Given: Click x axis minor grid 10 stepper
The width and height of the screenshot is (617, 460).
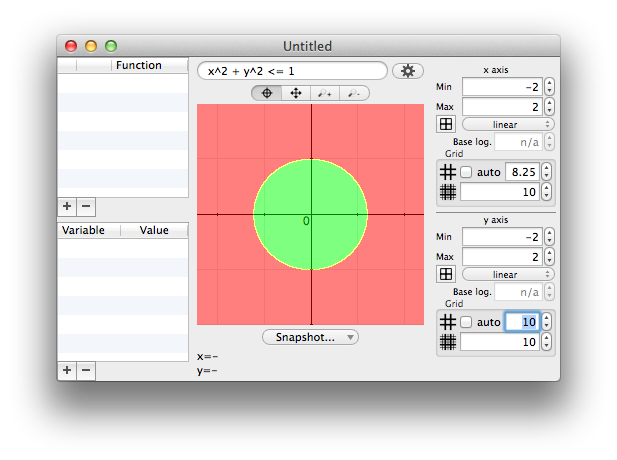Looking at the screenshot, I should pyautogui.click(x=546, y=192).
